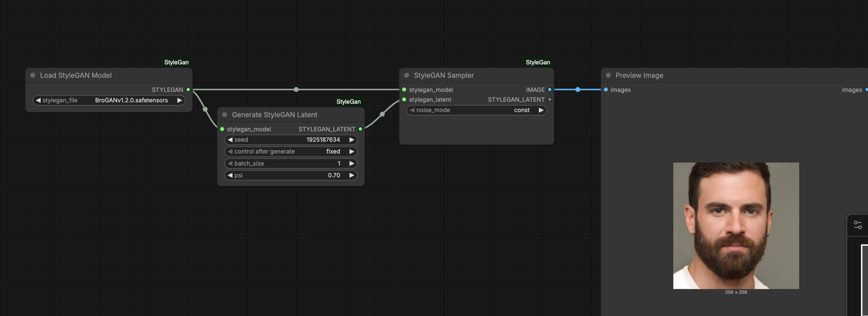The height and width of the screenshot is (316, 868).
Task: Adjust the psi 0.70 slider field
Action: pyautogui.click(x=291, y=175)
